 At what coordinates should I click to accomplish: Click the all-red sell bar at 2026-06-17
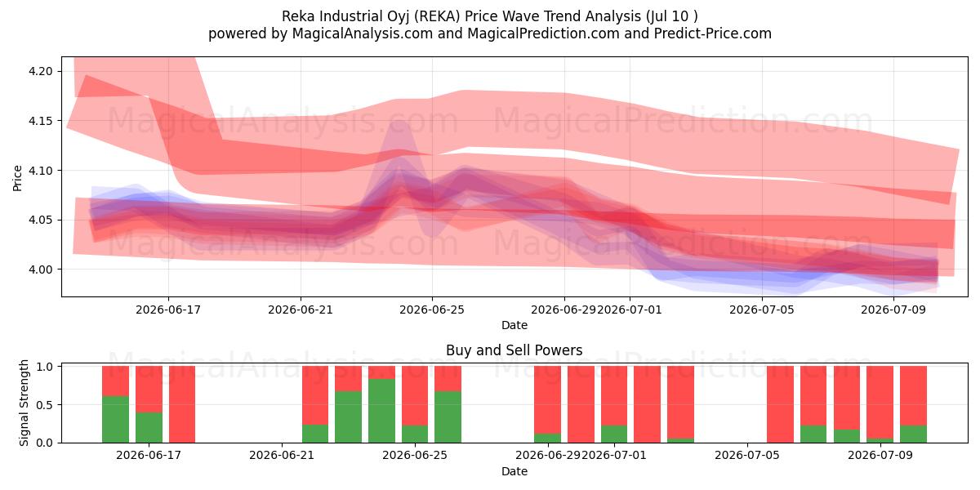[182, 404]
